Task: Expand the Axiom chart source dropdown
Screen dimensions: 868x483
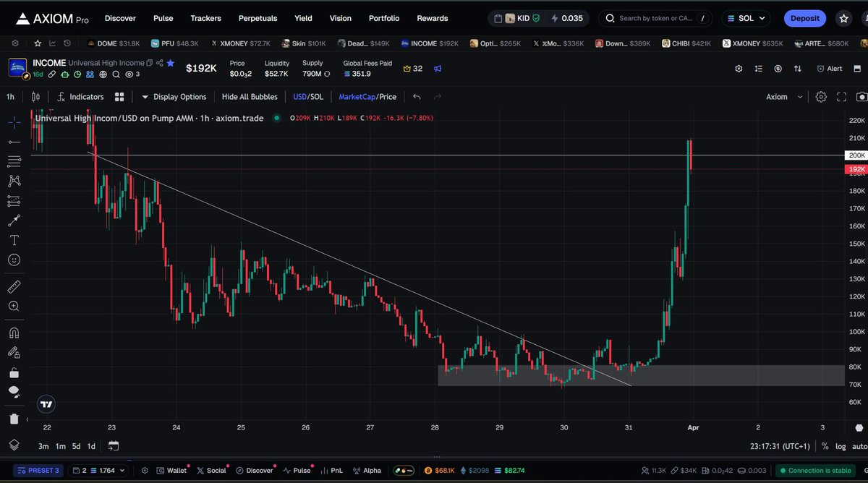Action: tap(784, 97)
